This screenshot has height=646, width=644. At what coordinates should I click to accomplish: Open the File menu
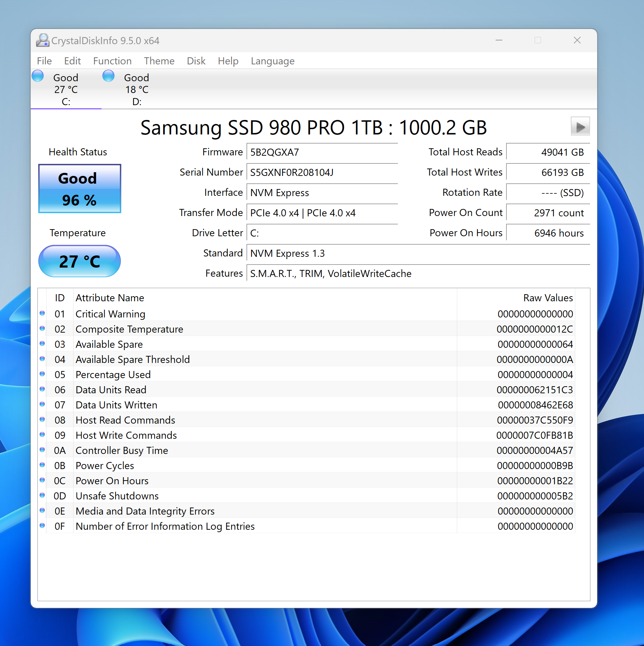click(44, 61)
